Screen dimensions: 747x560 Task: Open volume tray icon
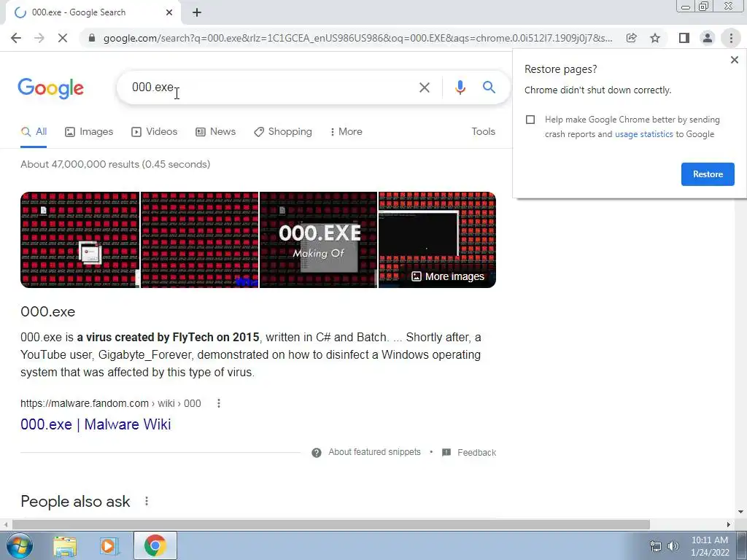click(673, 546)
